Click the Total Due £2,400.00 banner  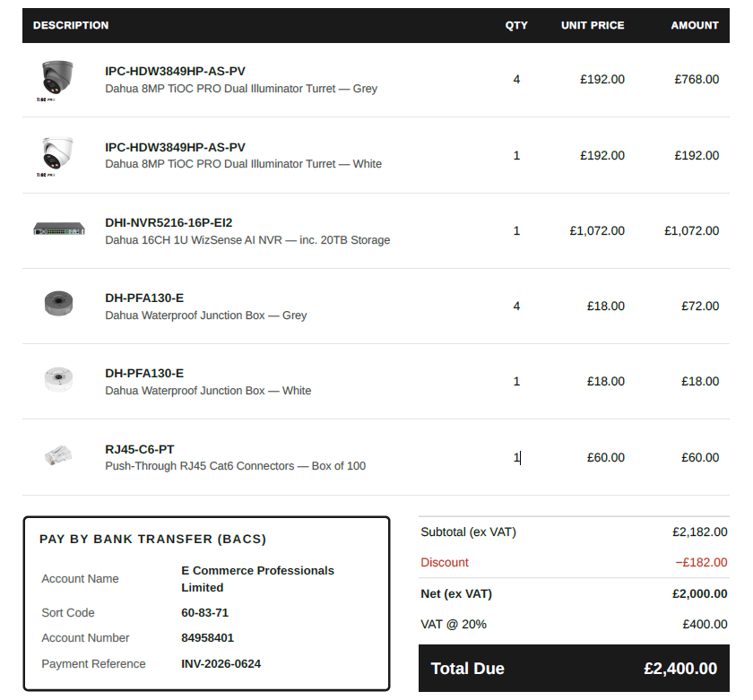[574, 669]
